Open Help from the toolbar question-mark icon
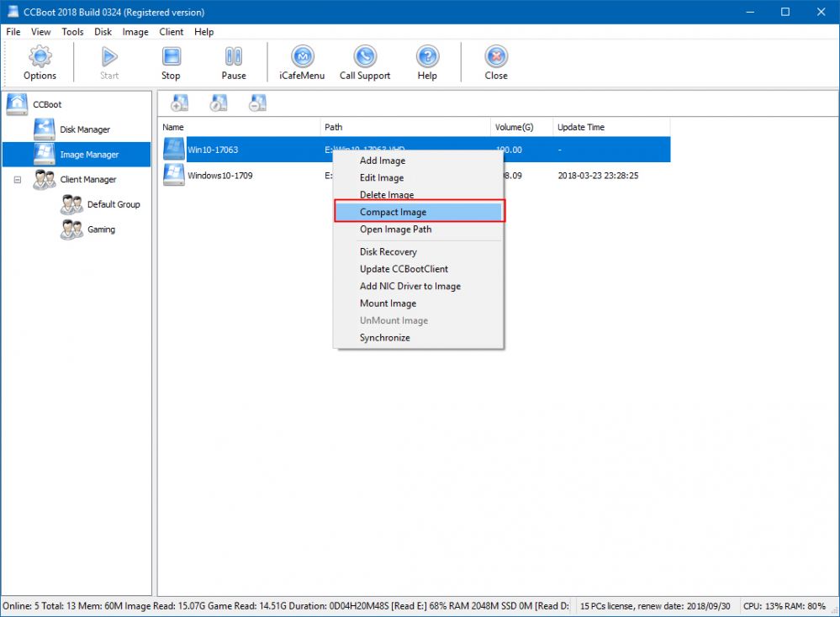 427,63
